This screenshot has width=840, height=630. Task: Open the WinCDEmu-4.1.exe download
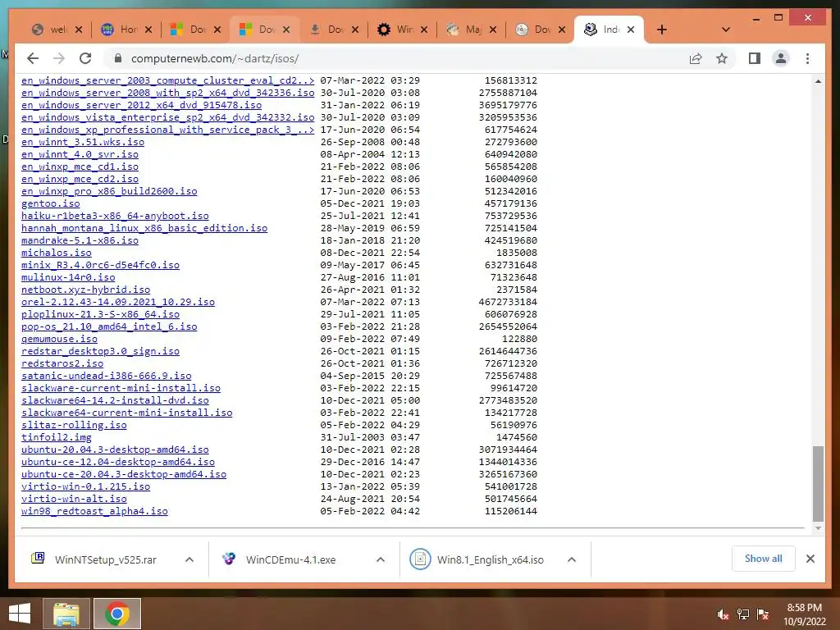click(x=290, y=559)
